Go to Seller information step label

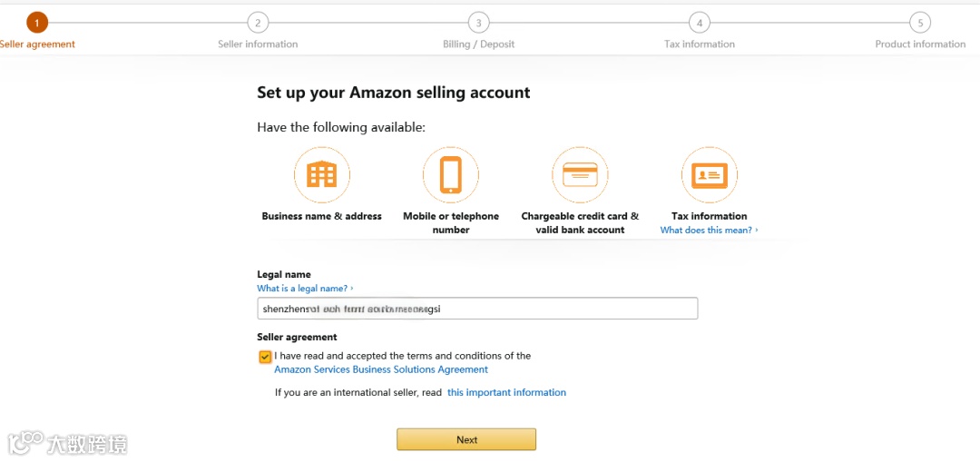coord(258,44)
